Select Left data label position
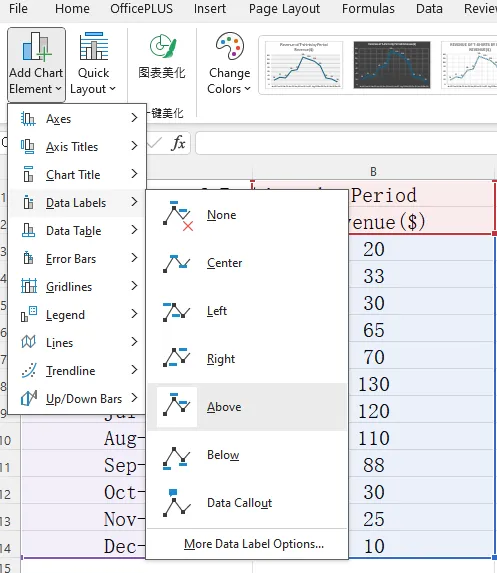This screenshot has width=497, height=573. [247, 311]
